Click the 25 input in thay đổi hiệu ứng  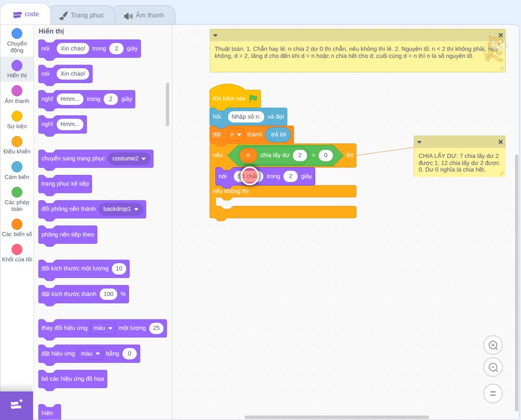click(156, 328)
